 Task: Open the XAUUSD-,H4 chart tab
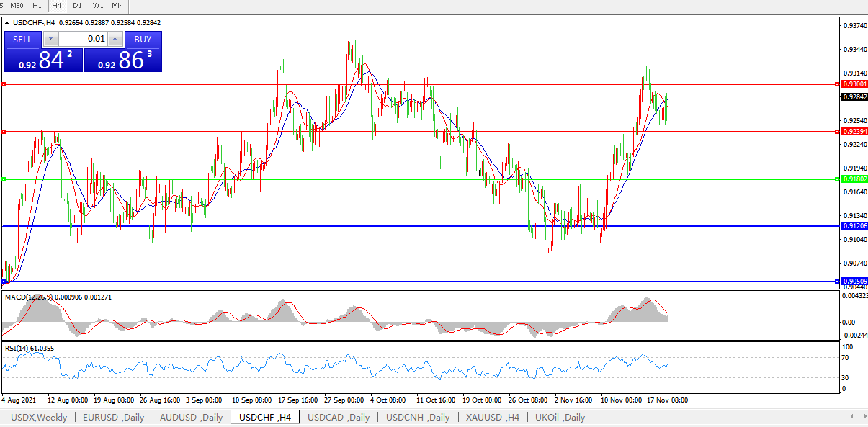[492, 418]
